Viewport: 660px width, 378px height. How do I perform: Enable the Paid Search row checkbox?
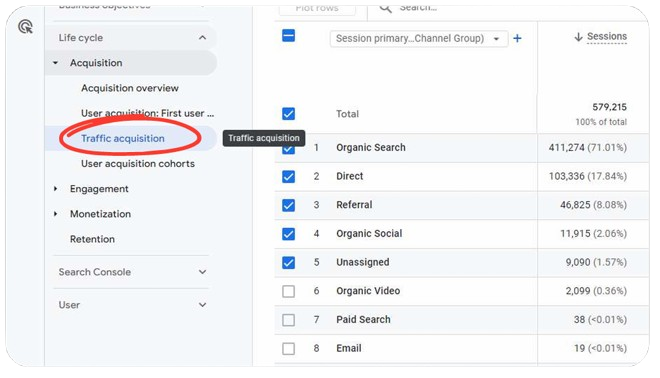[288, 320]
